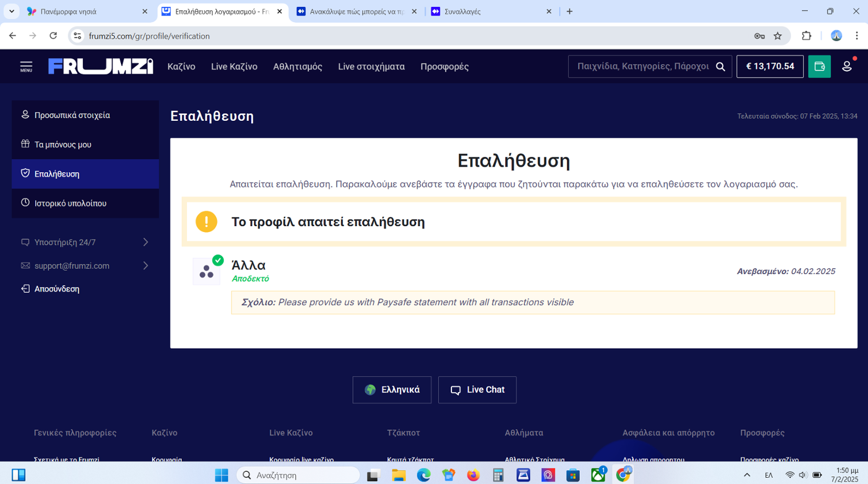This screenshot has height=484, width=868.
Task: Click the Frumzi logo
Action: (x=101, y=66)
